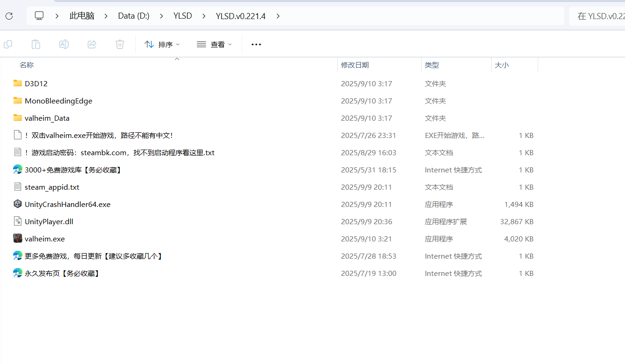Viewport: 625px width, 364px height.
Task: Select file name steam_appid.txt
Action: [x=52, y=187]
